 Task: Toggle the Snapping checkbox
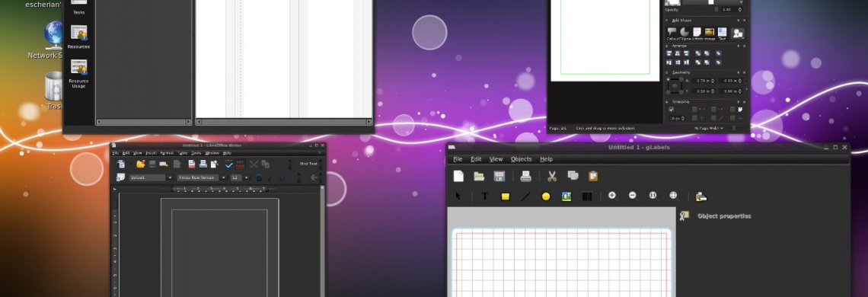[672, 110]
